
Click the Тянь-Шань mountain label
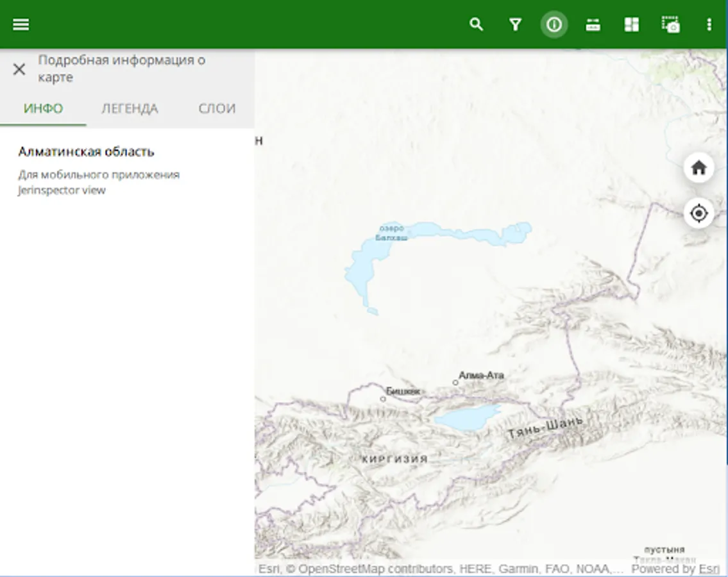pyautogui.click(x=545, y=428)
